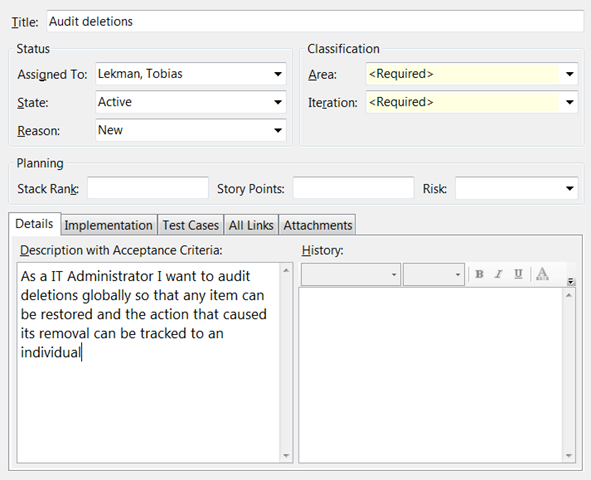
Task: Open History font size combo box
Action: pos(433,274)
